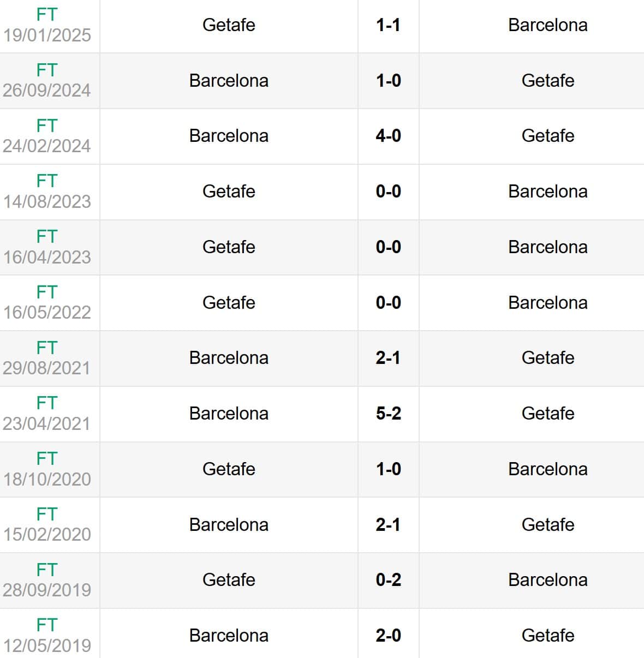Click the FT status above 23/04/2021
Image resolution: width=644 pixels, height=658 pixels.
coord(47,403)
